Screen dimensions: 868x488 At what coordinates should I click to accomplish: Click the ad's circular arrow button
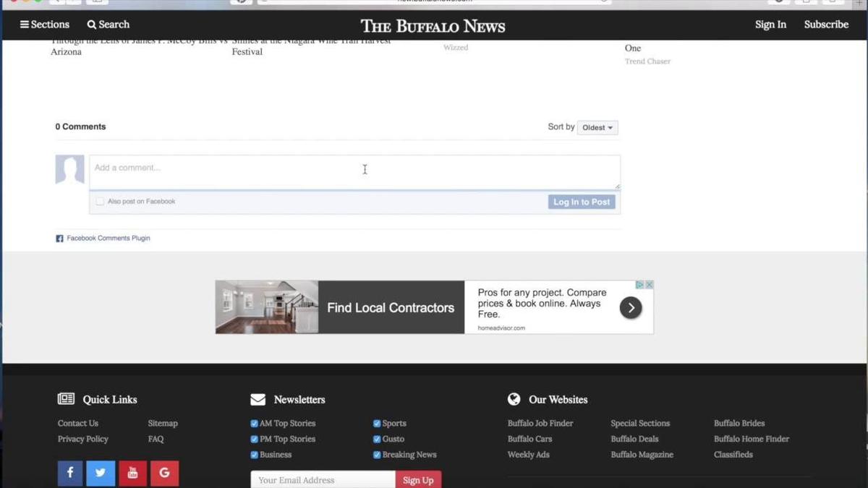pos(631,307)
